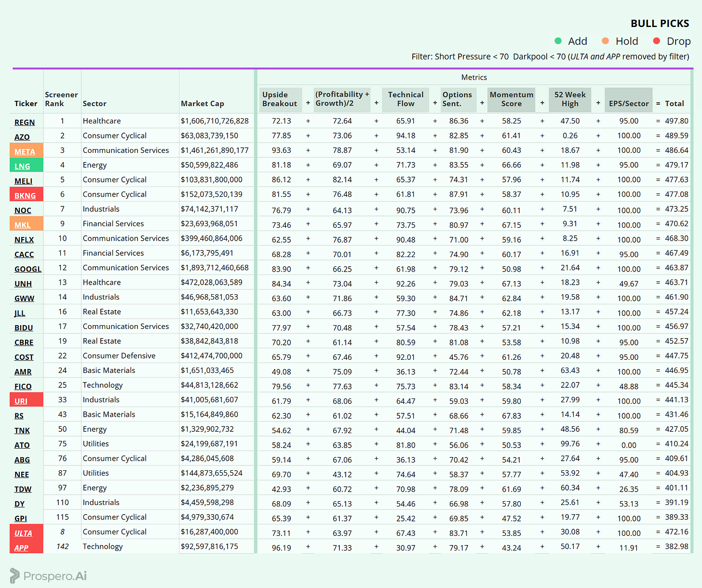
Task: Click the NEE ticker link
Action: (x=22, y=474)
